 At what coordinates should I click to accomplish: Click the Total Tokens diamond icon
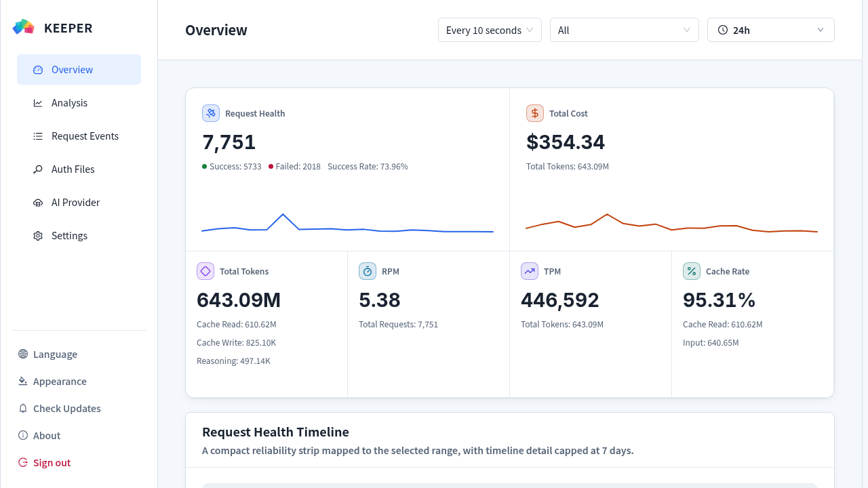[205, 271]
